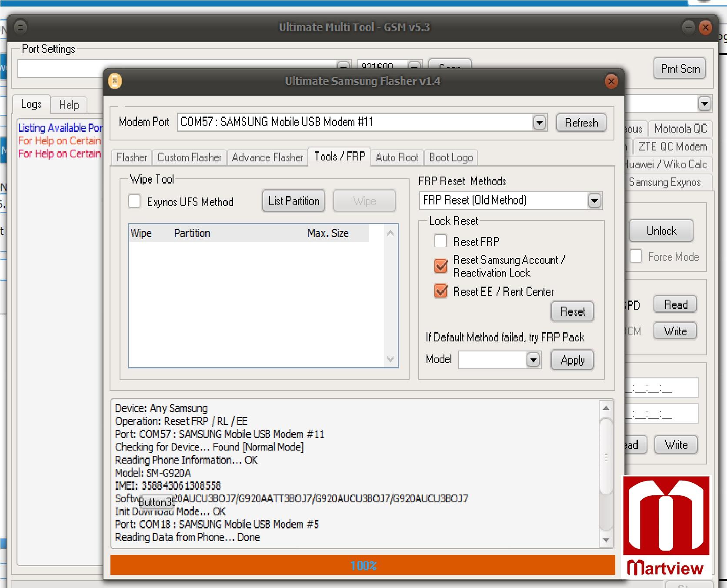The height and width of the screenshot is (588, 727).
Task: Click the log scrollbar up arrow
Action: [606, 408]
